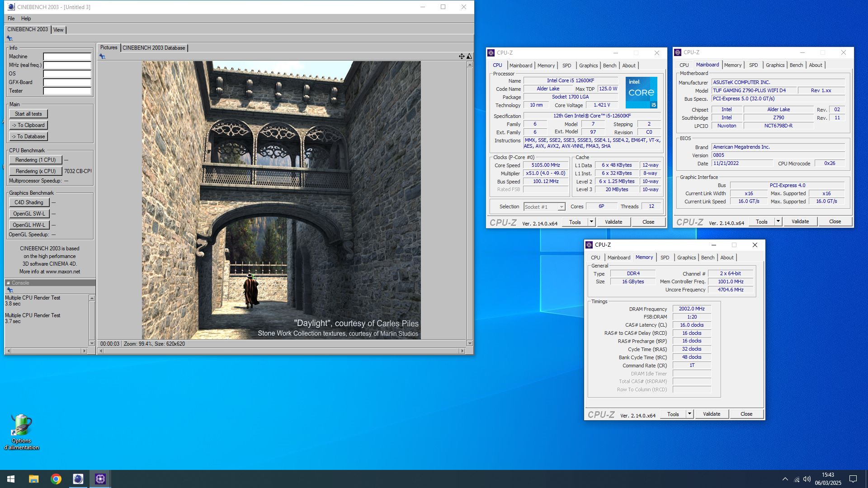Click the GFX-Board input field
Viewport: 868px width, 488px height.
pyautogui.click(x=67, y=83)
